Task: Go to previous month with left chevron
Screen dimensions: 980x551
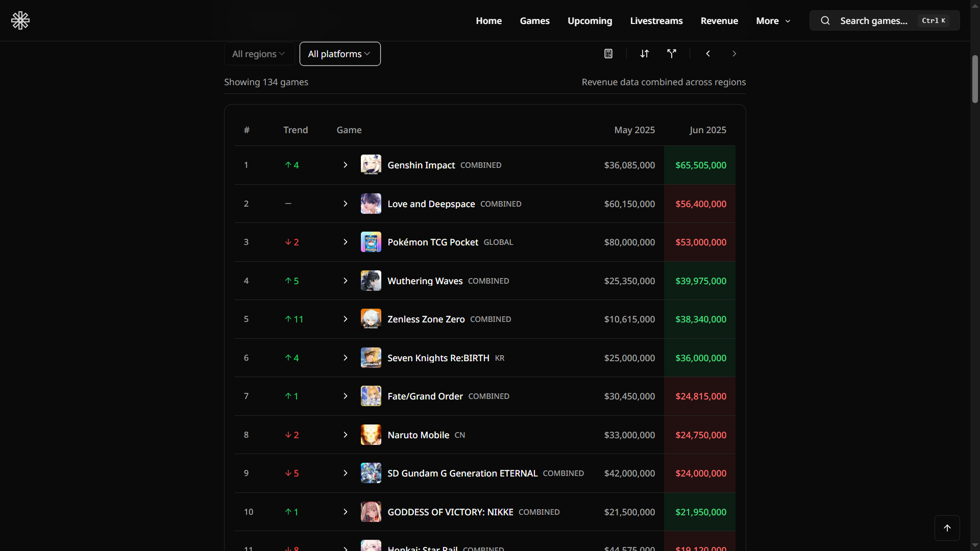Action: click(708, 54)
